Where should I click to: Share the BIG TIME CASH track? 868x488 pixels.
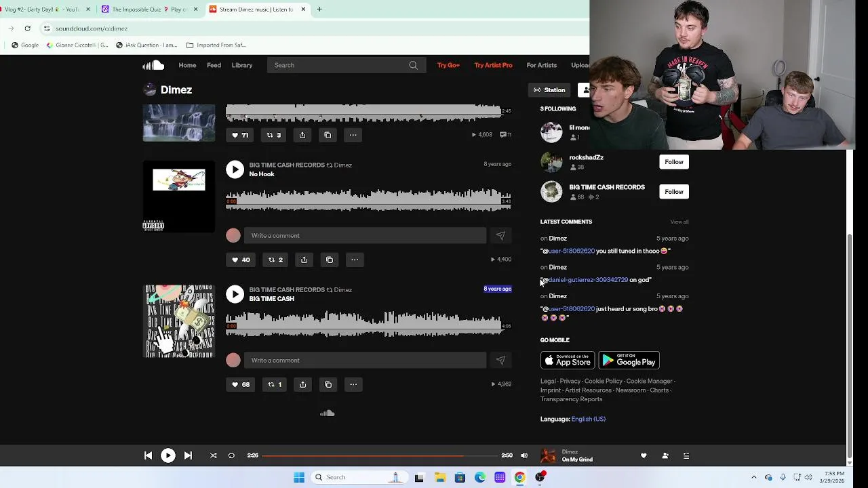click(x=302, y=384)
